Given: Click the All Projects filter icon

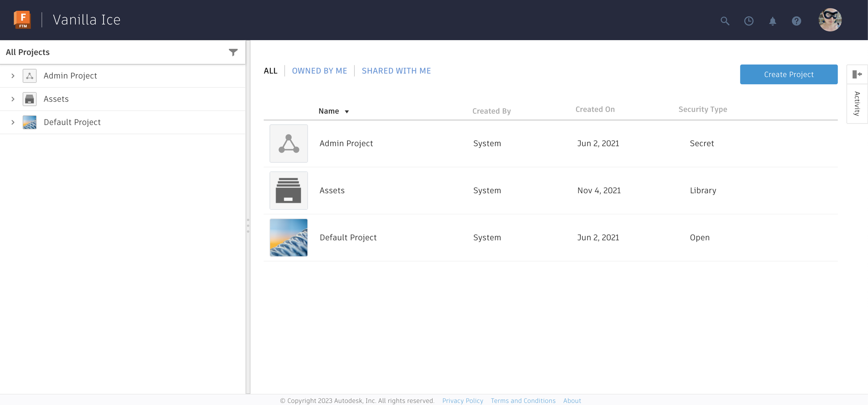Looking at the screenshot, I should point(233,52).
